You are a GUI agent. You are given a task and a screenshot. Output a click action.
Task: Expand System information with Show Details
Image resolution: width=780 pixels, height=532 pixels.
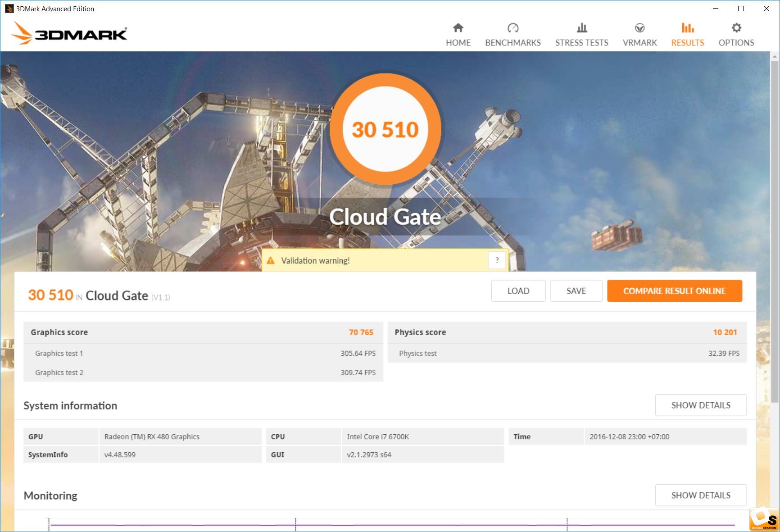click(700, 405)
